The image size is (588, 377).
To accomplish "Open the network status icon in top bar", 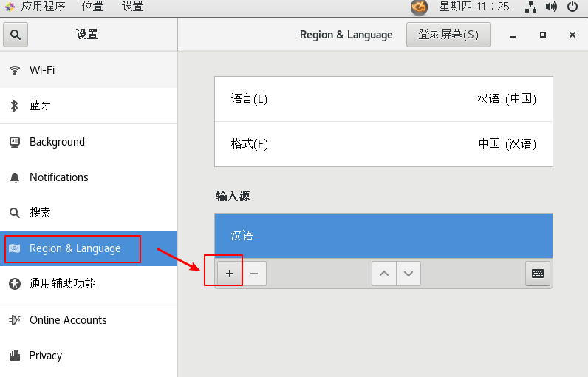I will click(x=530, y=7).
